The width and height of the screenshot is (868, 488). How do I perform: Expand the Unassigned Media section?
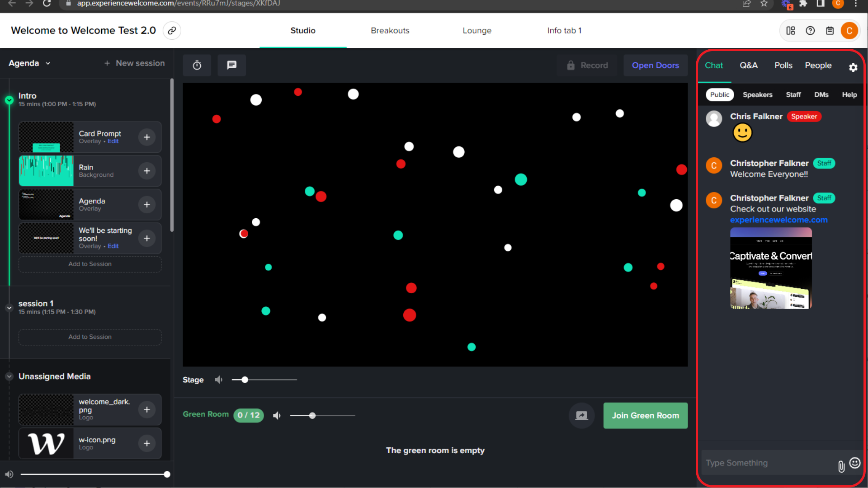9,376
